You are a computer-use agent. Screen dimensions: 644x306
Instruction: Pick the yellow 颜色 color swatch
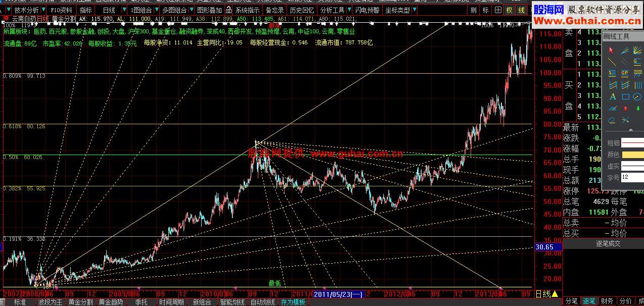(632, 155)
